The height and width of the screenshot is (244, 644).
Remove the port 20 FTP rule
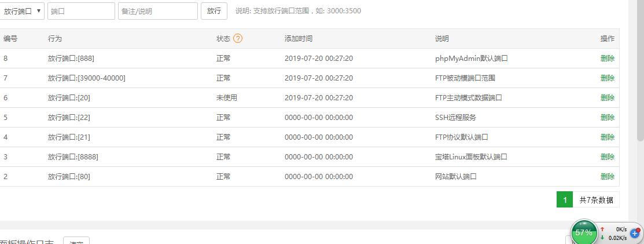click(x=608, y=98)
